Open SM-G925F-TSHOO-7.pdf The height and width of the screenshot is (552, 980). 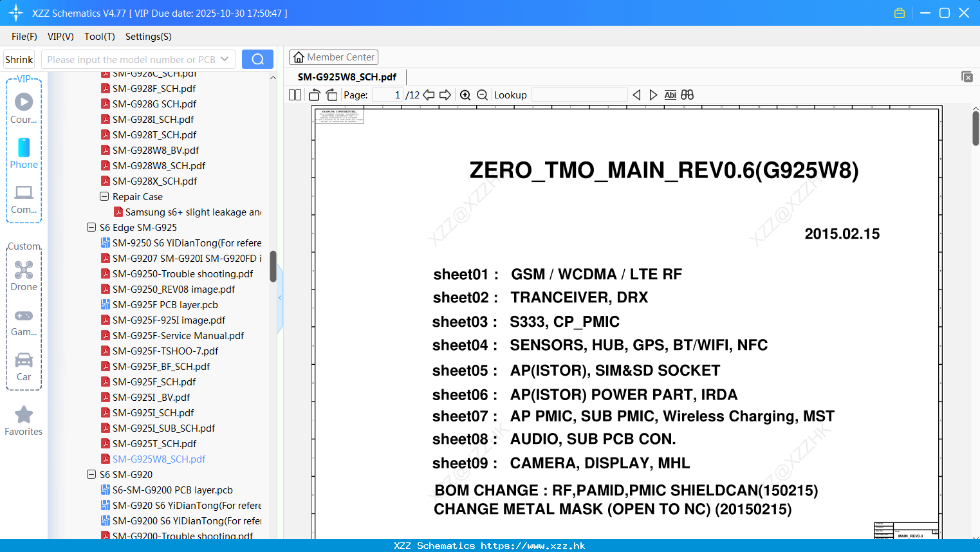point(165,351)
